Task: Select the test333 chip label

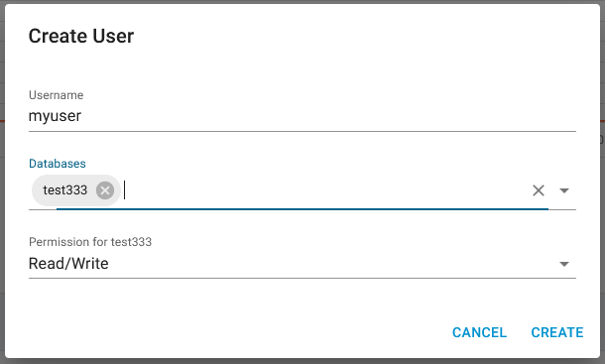Action: (65, 190)
